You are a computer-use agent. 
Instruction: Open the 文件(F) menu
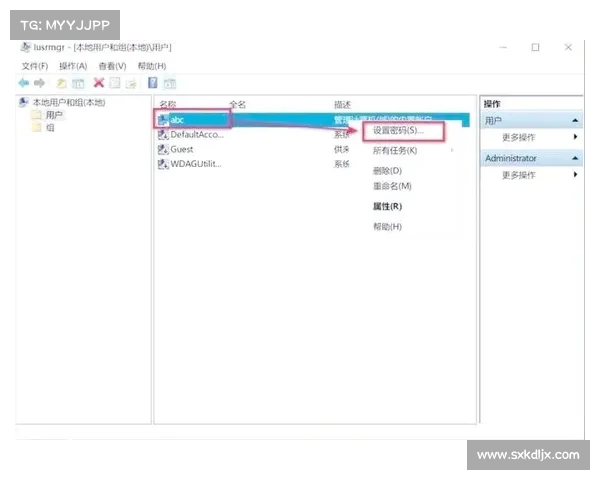[x=35, y=66]
